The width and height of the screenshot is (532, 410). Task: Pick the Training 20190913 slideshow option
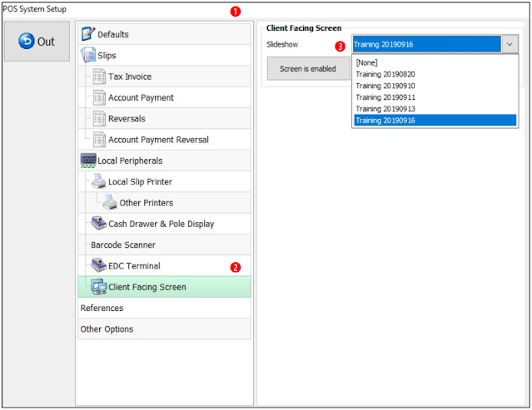tap(435, 109)
